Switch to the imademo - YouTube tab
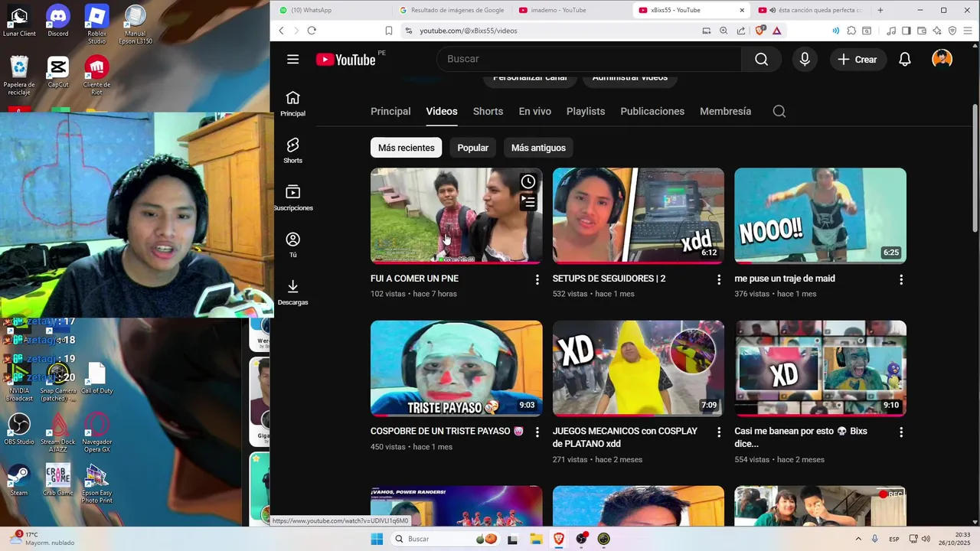980x551 pixels. (x=571, y=10)
